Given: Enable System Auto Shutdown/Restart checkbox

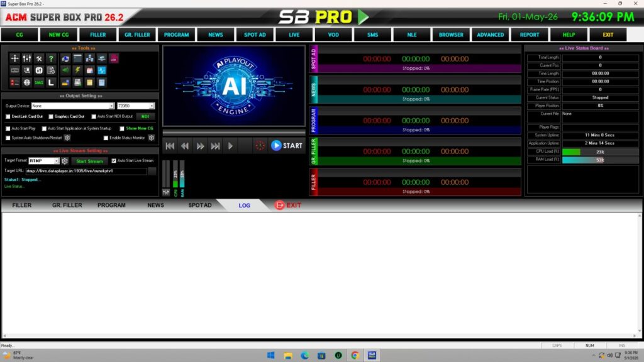Looking at the screenshot, I should (8, 138).
